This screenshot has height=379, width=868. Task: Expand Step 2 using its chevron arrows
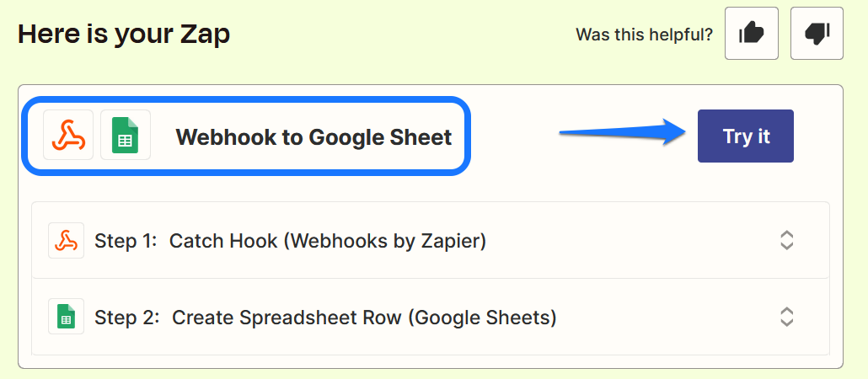(x=786, y=318)
